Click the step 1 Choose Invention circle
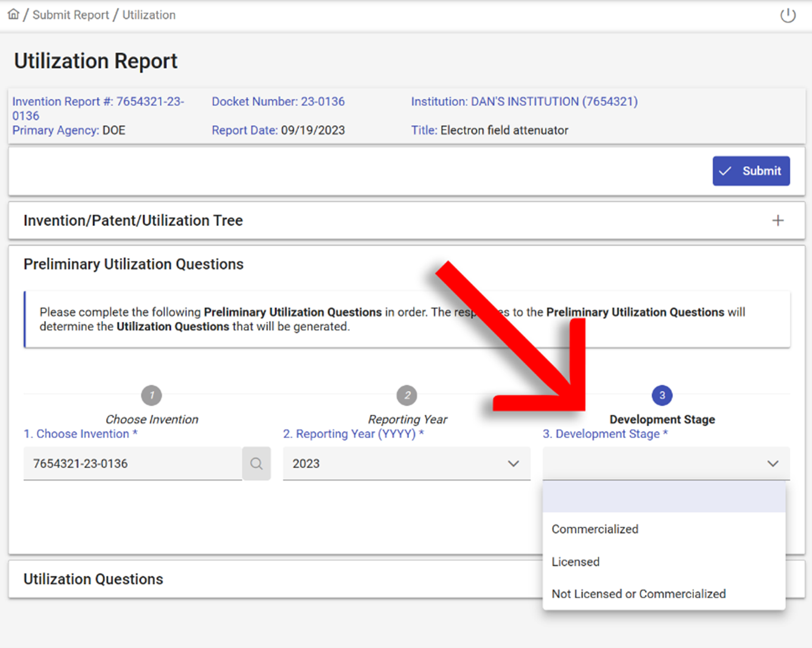812x648 pixels. tap(151, 395)
